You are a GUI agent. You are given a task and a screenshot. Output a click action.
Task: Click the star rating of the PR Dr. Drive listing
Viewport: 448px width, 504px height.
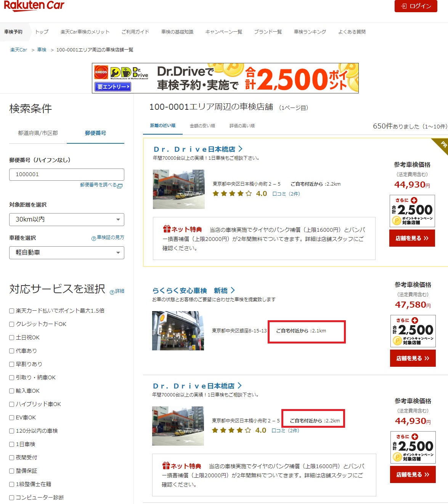(x=232, y=194)
